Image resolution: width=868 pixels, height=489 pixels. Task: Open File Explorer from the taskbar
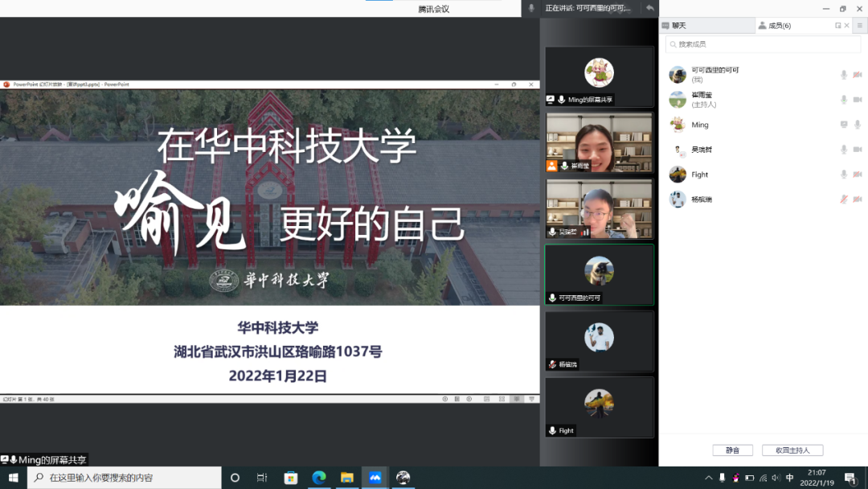coord(347,478)
